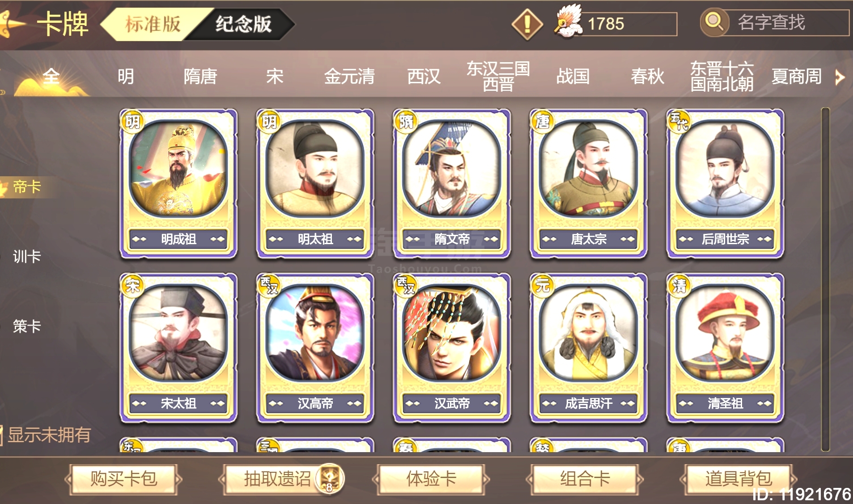Expand more dynasty tabs with right arrow
The width and height of the screenshot is (853, 504).
[x=840, y=77]
